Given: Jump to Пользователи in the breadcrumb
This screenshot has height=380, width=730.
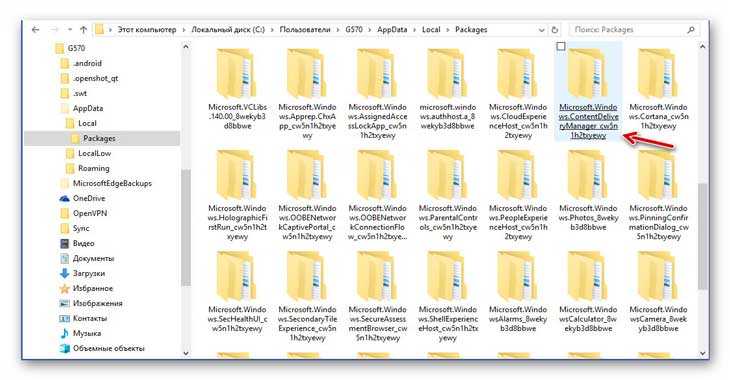Looking at the screenshot, I should coord(304,29).
